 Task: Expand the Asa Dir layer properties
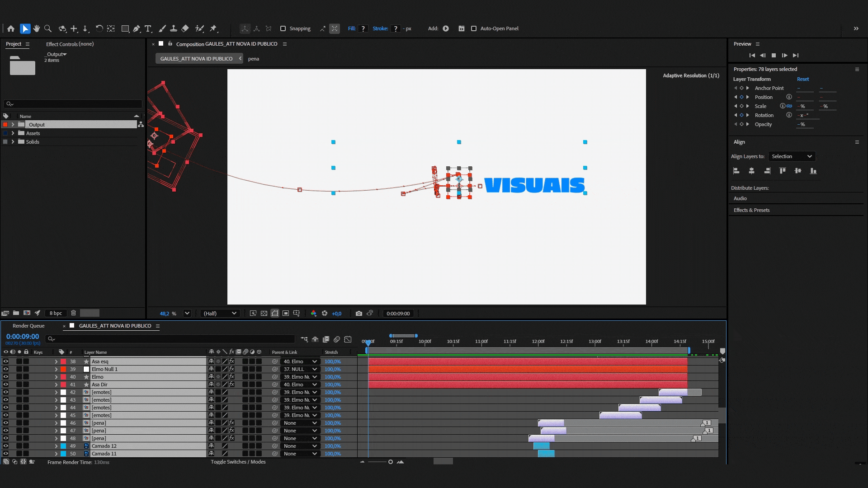coord(56,385)
